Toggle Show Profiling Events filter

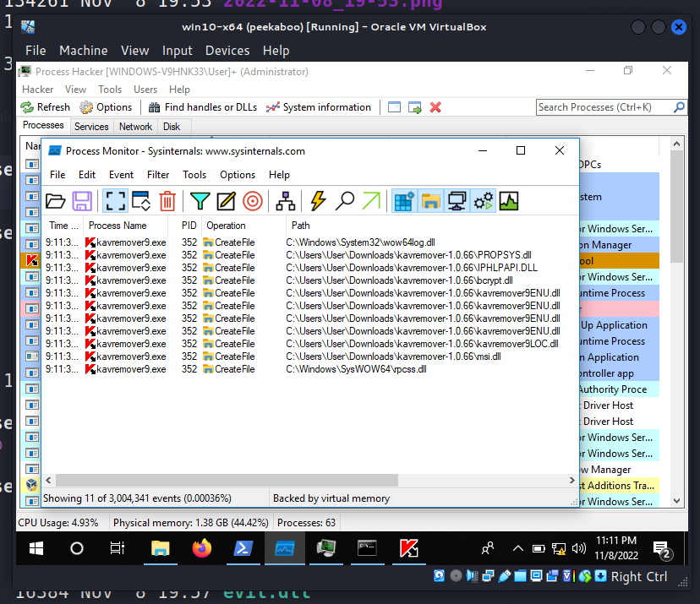coord(509,201)
